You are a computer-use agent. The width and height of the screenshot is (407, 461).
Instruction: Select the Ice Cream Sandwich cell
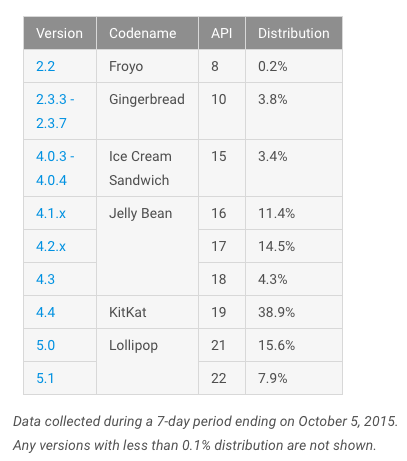pos(148,168)
